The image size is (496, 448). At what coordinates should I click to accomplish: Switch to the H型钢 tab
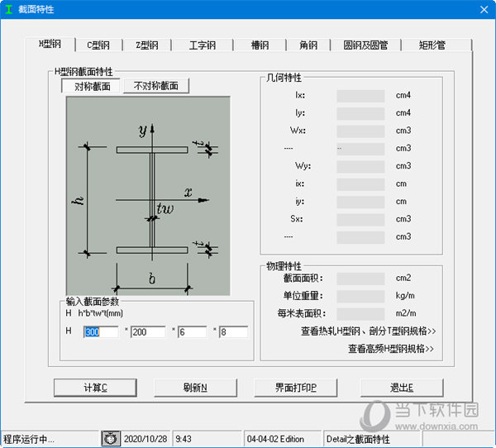(x=50, y=44)
